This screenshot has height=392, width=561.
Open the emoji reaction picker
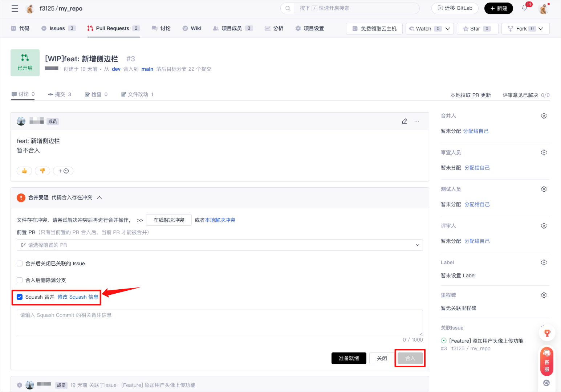(63, 171)
